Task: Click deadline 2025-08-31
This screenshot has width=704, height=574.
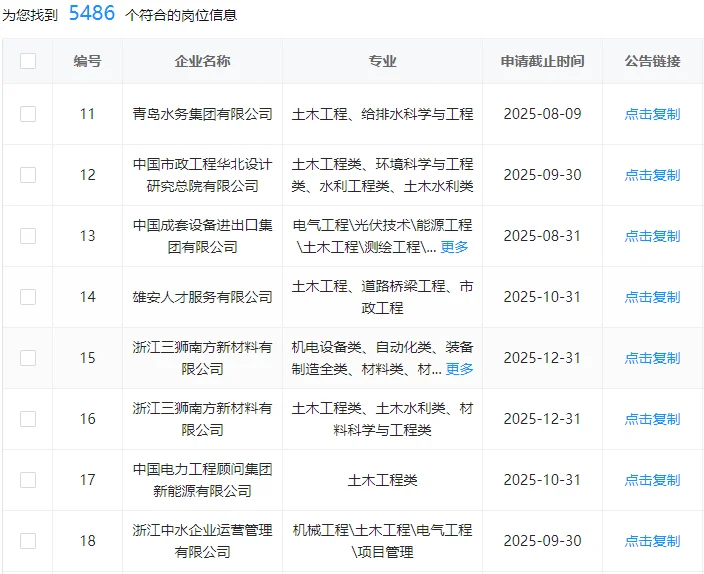Action: (542, 236)
